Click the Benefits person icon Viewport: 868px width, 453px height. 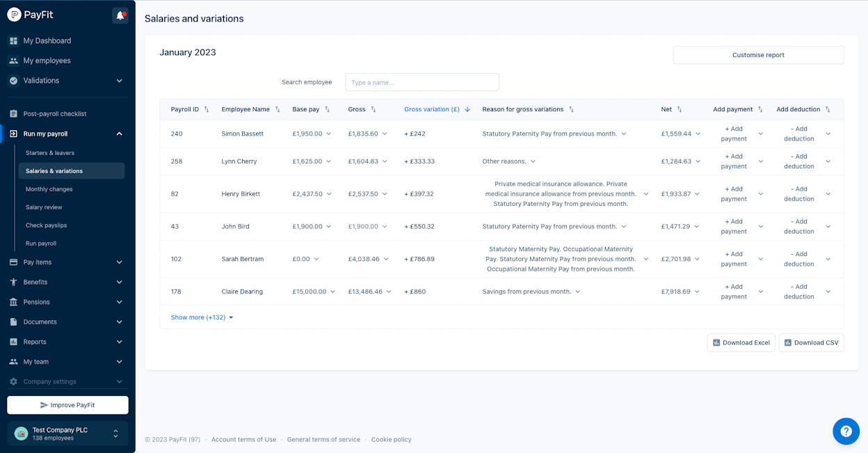[13, 282]
